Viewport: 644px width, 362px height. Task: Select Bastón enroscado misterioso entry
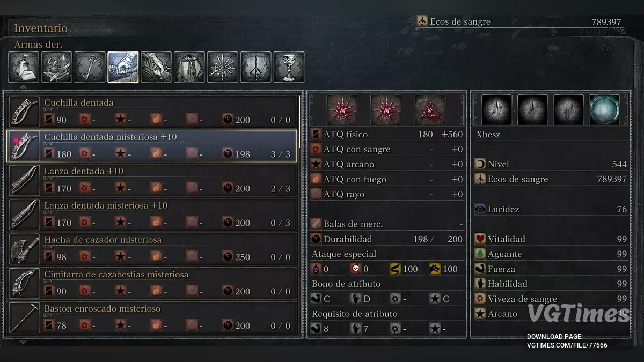click(152, 317)
